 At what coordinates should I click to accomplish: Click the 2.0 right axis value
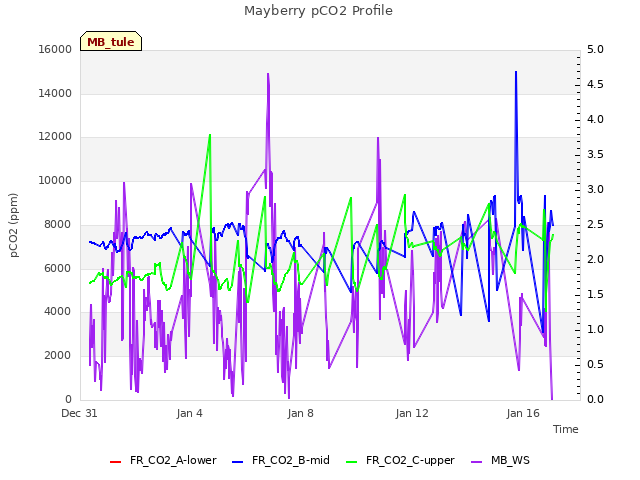coord(595,260)
